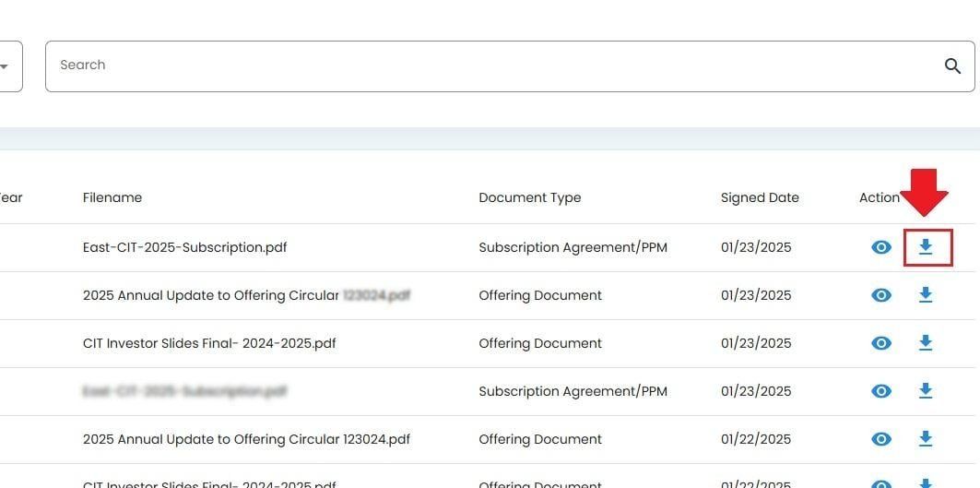The image size is (980, 488).
Task: Sort by the Document Type column header
Action: (x=529, y=197)
